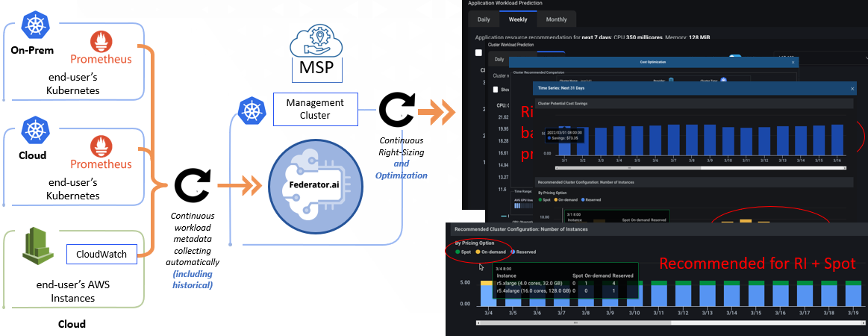Viewport: 868px width, 336px height.
Task: Toggle Spot legend in Time Series window
Action: [x=545, y=200]
